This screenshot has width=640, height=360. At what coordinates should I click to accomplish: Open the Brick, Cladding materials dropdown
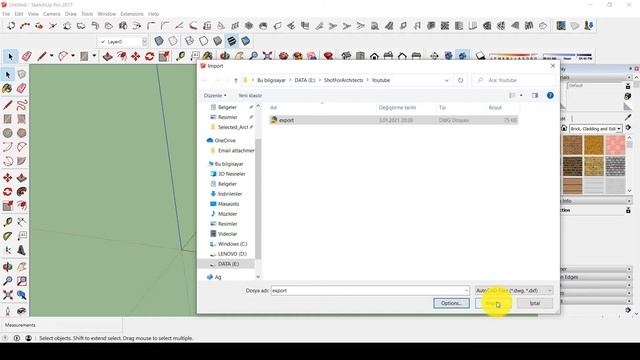596,129
